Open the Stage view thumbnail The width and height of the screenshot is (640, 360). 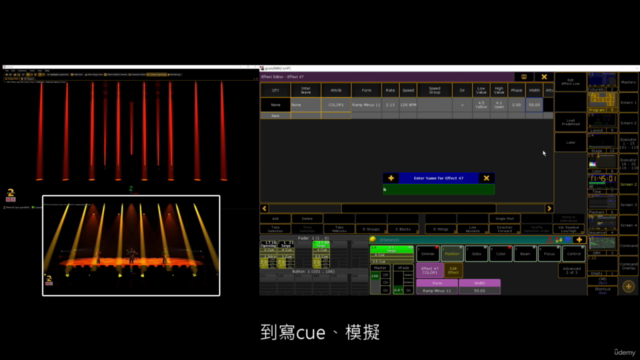coord(602,143)
